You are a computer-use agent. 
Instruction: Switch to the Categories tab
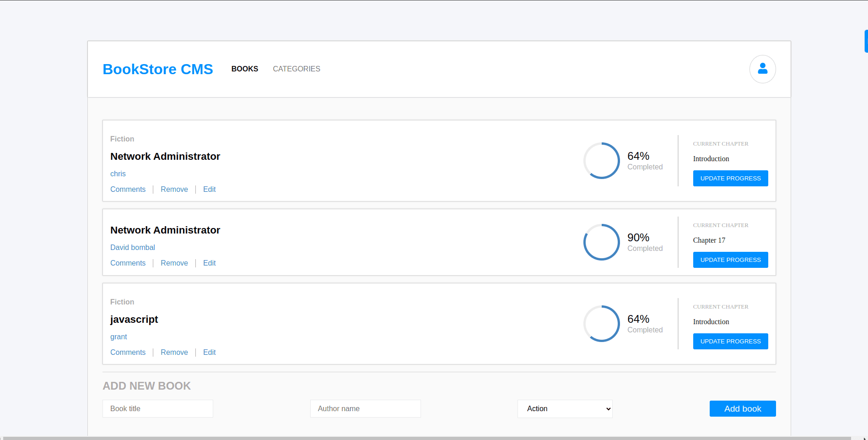[297, 69]
